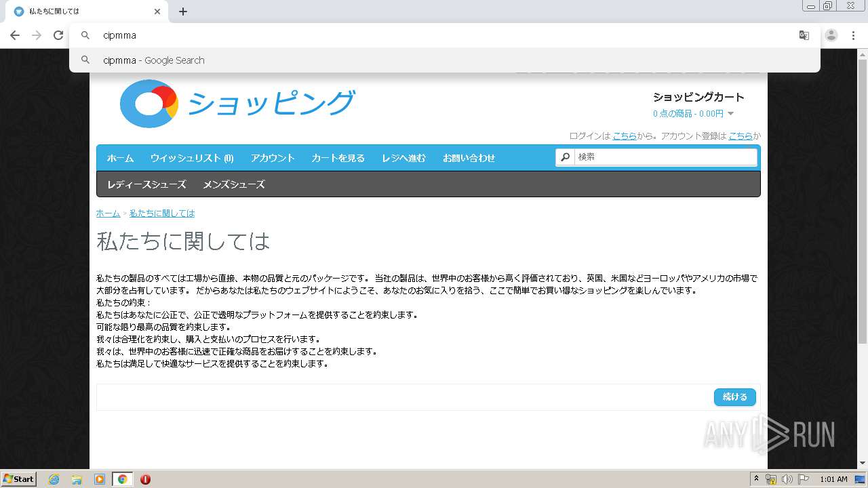Click the ショッピングカート heading text

click(698, 97)
